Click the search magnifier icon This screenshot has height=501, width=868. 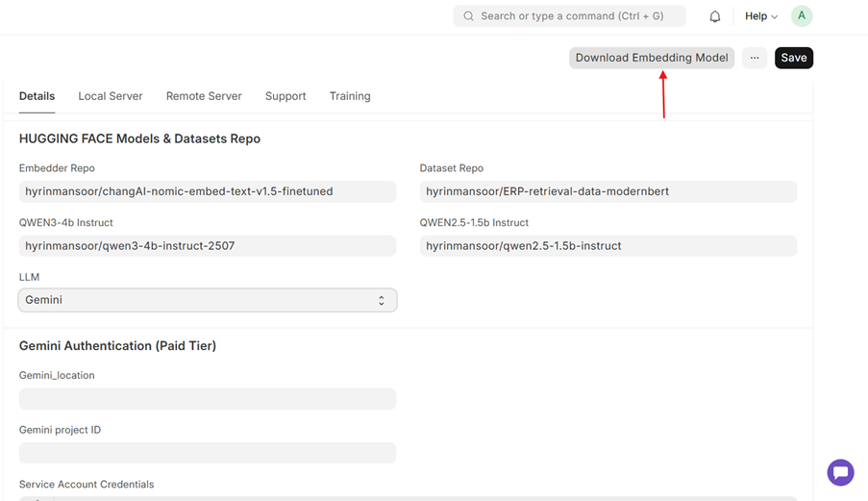(x=468, y=16)
